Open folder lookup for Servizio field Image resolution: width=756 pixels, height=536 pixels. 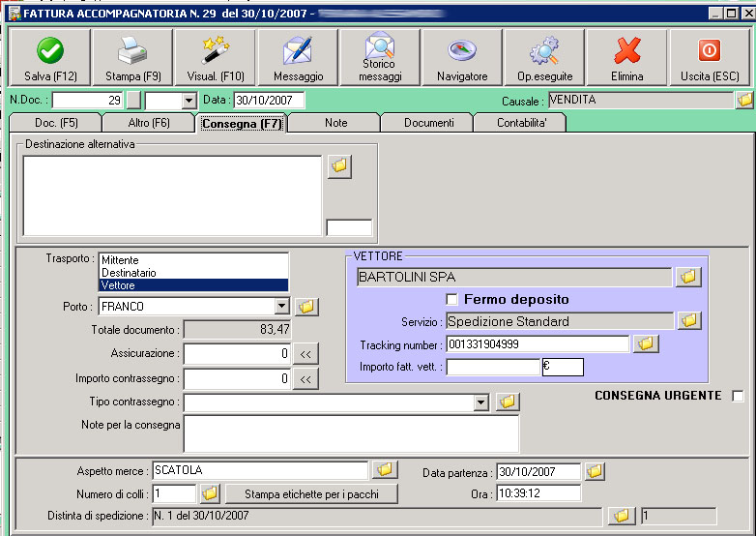point(689,320)
